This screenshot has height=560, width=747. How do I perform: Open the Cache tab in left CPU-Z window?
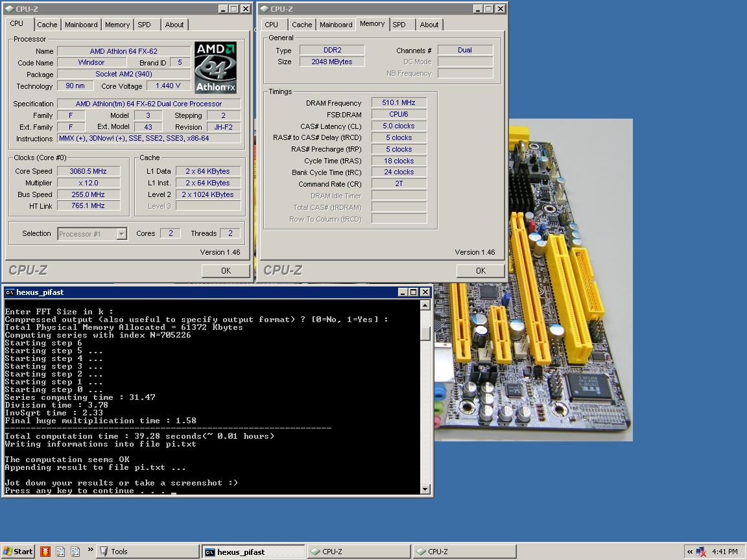coord(47,25)
